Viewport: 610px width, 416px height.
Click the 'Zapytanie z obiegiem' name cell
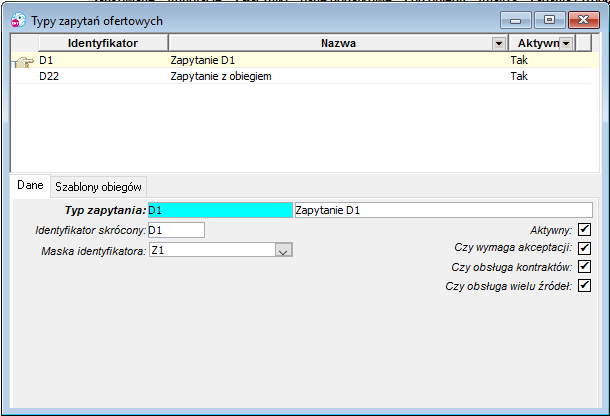tap(221, 76)
